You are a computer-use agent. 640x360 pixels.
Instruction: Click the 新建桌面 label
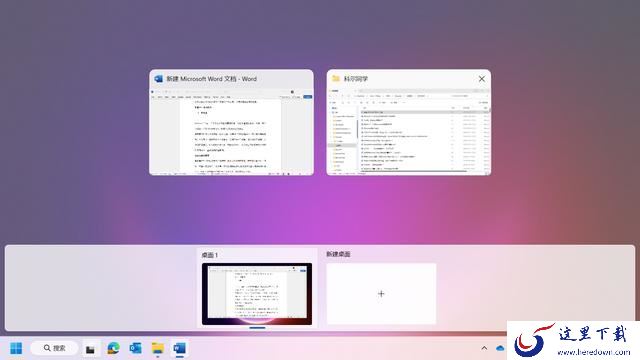pyautogui.click(x=338, y=254)
